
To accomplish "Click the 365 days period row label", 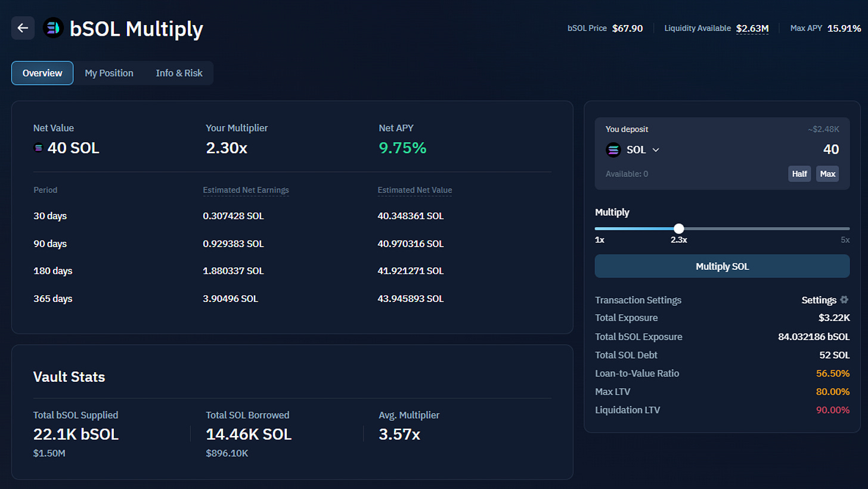I will 52,298.
